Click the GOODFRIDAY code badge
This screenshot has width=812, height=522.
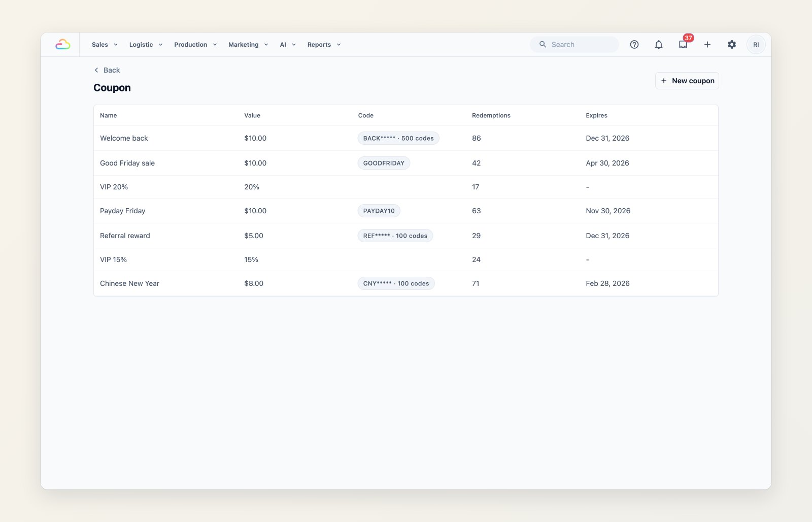click(384, 163)
